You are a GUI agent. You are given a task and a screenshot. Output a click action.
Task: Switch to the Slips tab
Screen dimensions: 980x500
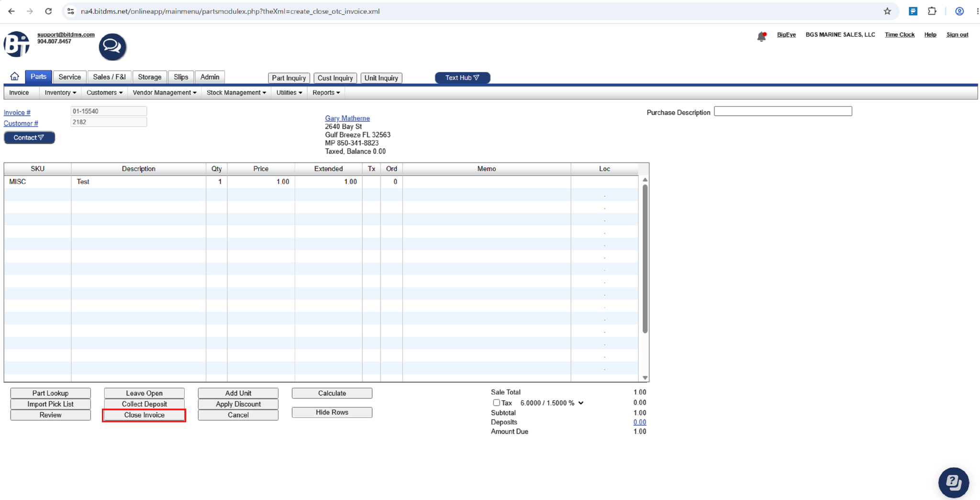pos(181,77)
